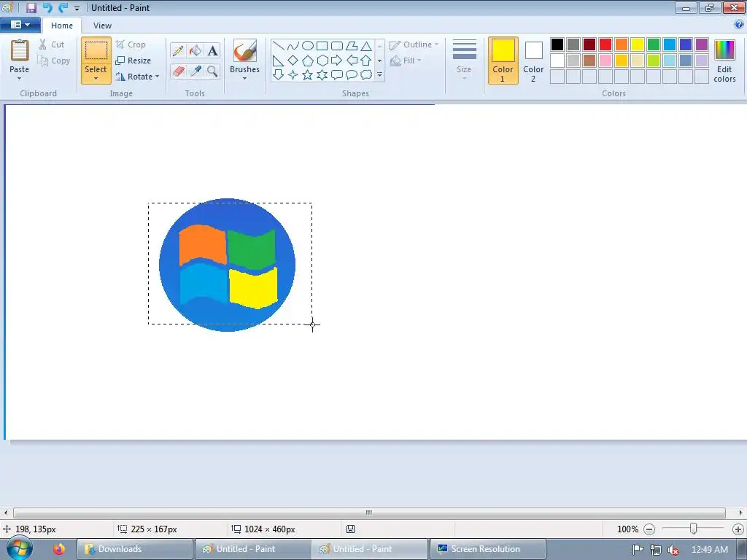Open the Windows Start menu
Screen dimensions: 747x560
[18, 548]
